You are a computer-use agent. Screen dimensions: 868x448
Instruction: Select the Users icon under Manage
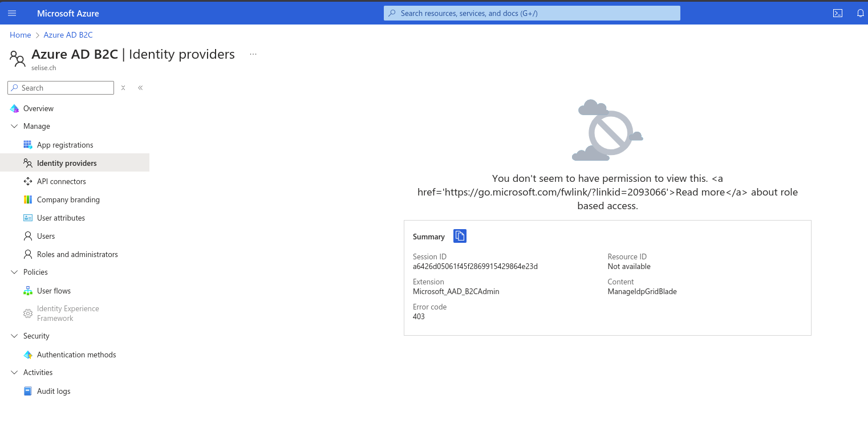pos(27,236)
